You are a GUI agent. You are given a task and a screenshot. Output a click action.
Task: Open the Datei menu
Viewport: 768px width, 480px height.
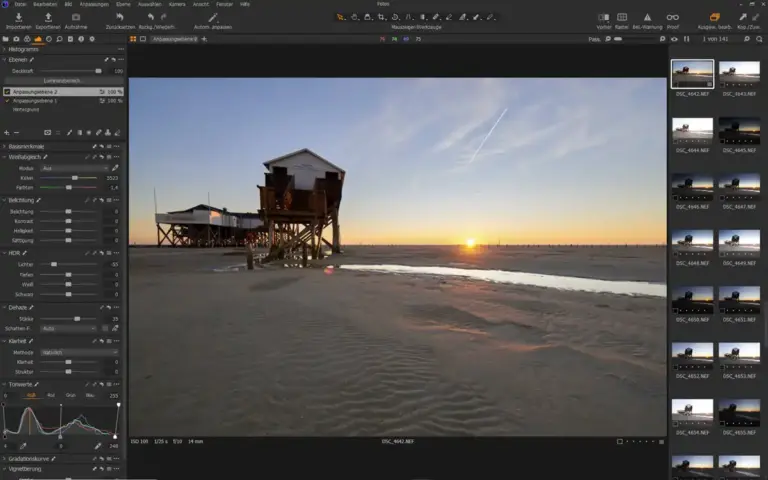pos(21,4)
